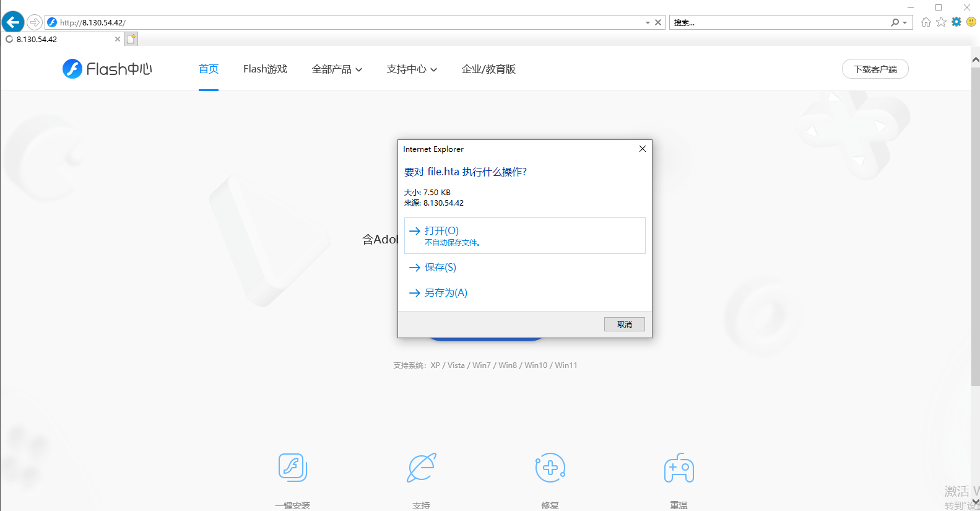Expand the search provider dropdown arrow

pyautogui.click(x=905, y=23)
